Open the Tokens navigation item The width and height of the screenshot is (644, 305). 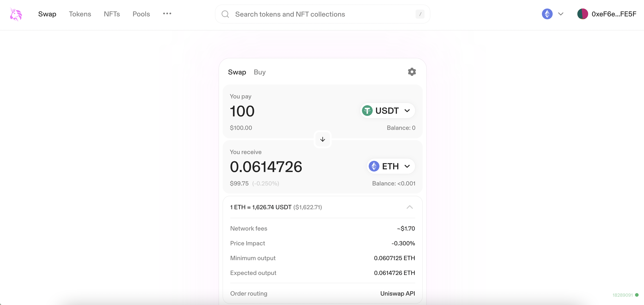(80, 14)
